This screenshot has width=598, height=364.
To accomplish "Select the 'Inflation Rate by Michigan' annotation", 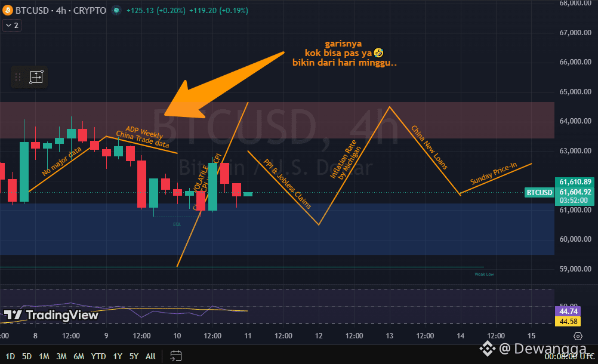I will coord(345,160).
